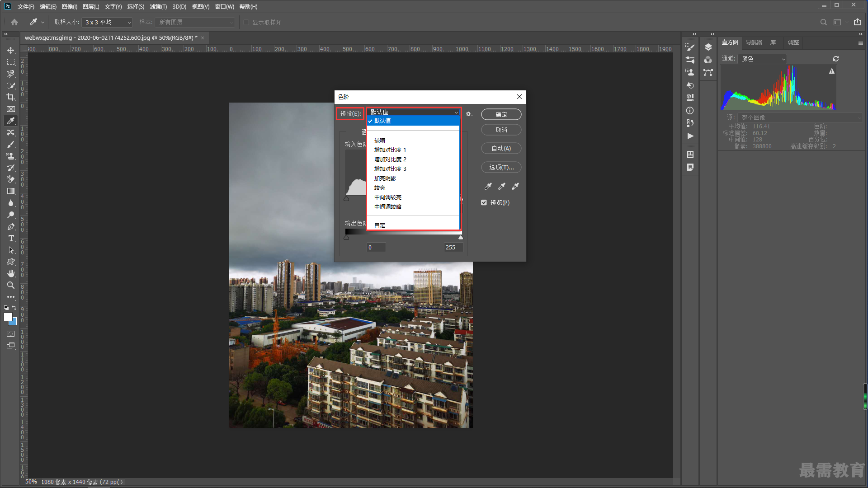Viewport: 868px width, 488px height.
Task: Open the Levels preset options gear
Action: pyautogui.click(x=469, y=114)
